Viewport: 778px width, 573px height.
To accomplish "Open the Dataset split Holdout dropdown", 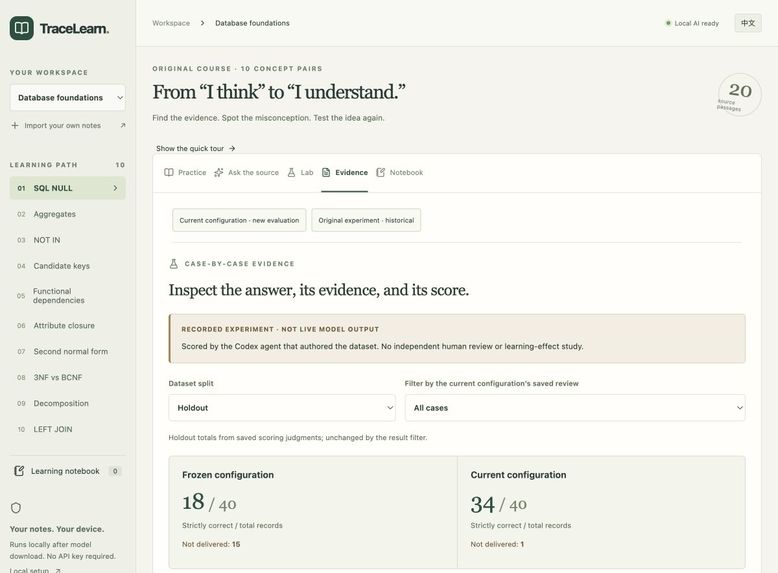I will (x=282, y=408).
